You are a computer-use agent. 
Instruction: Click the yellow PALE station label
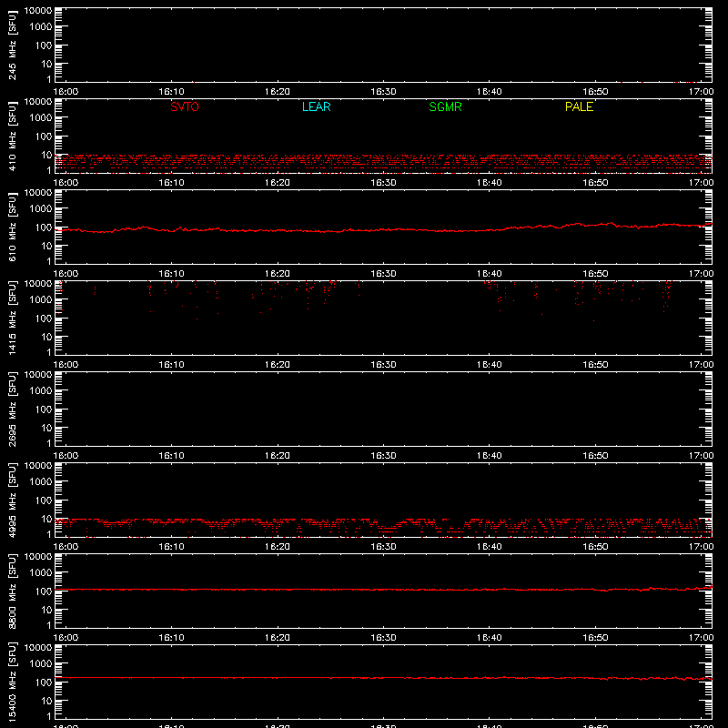coord(579,106)
